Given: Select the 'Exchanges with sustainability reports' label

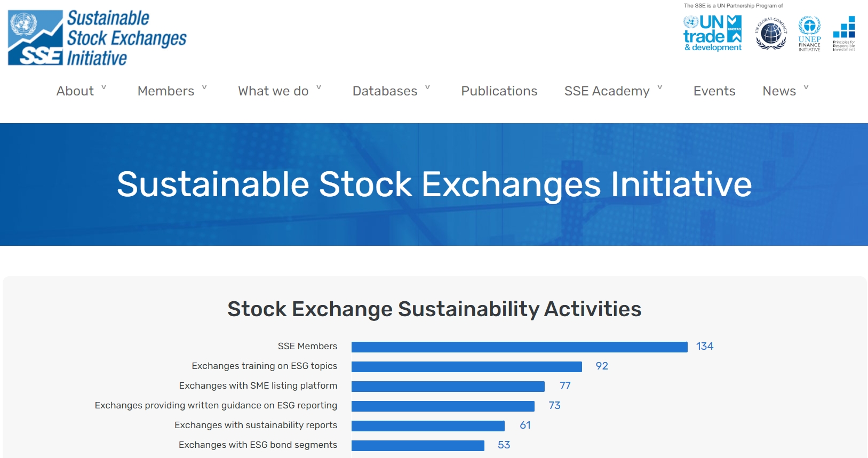Looking at the screenshot, I should pyautogui.click(x=256, y=425).
